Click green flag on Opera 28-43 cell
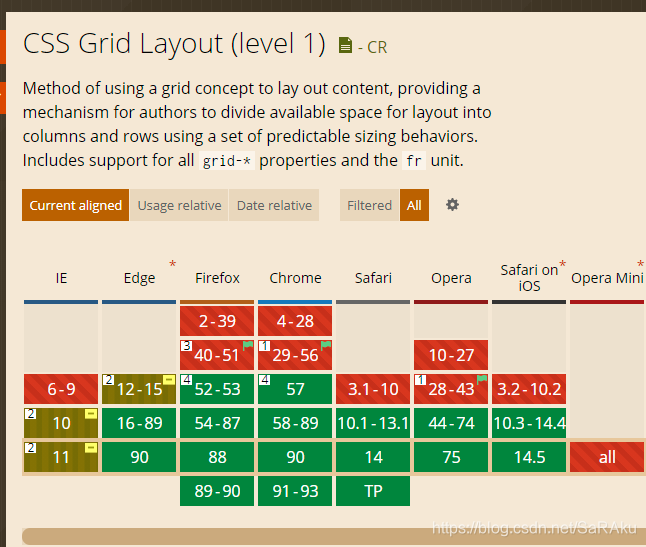 [482, 379]
